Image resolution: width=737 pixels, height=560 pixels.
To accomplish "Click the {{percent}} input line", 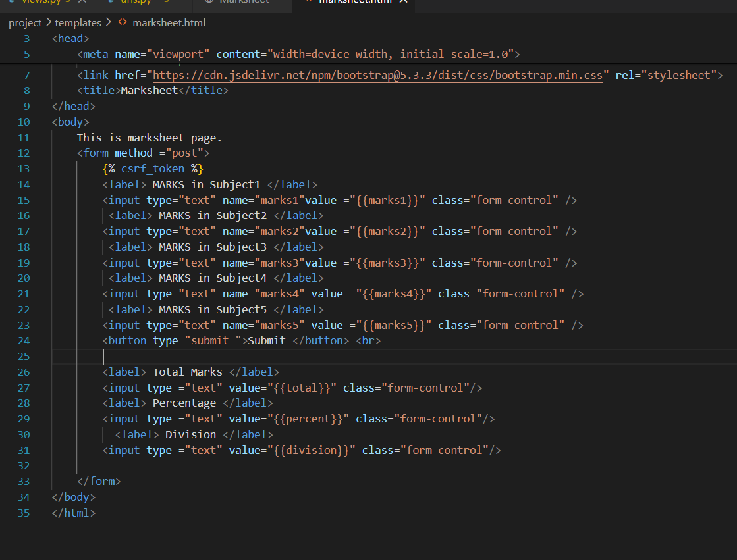I will click(298, 419).
